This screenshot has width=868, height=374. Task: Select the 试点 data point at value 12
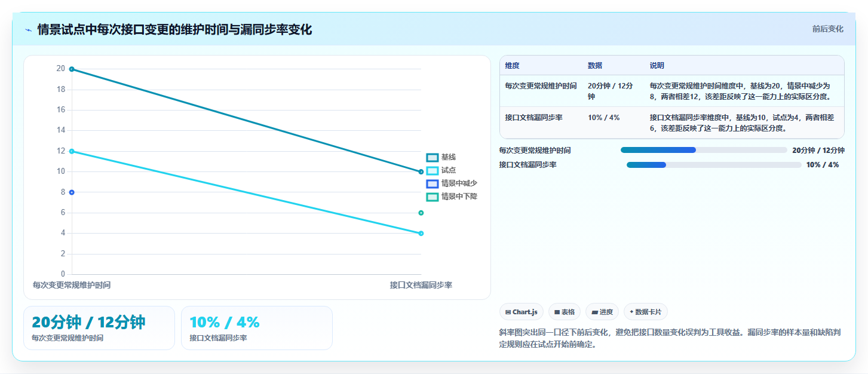(x=72, y=151)
